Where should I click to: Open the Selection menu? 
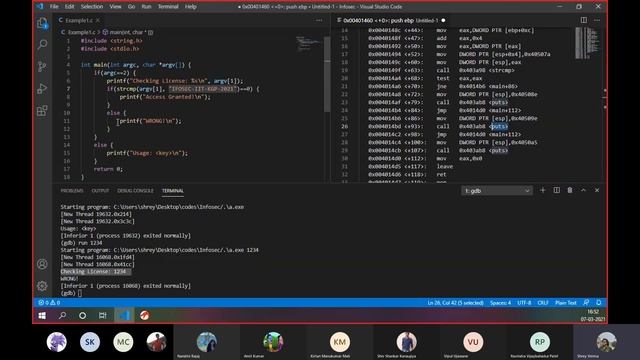92,7
